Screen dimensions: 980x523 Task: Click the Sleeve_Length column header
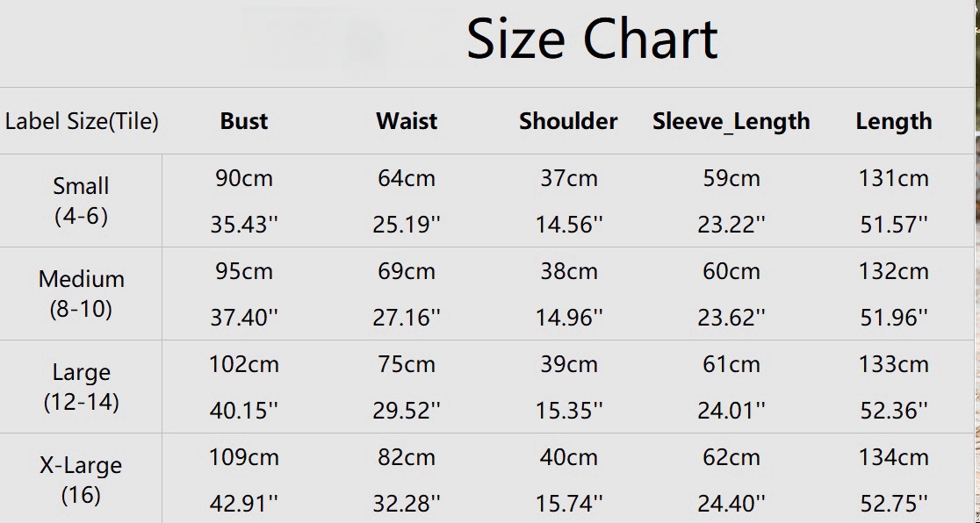pyautogui.click(x=731, y=121)
